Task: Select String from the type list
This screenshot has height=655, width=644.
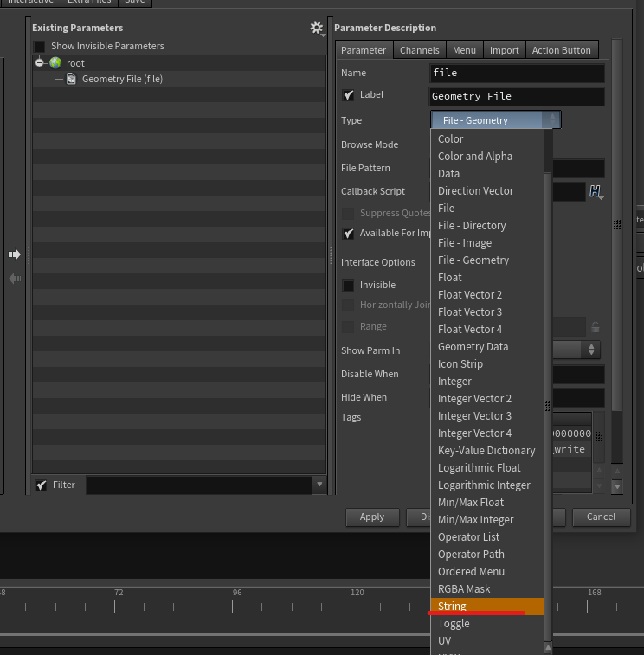Action: pyautogui.click(x=487, y=607)
